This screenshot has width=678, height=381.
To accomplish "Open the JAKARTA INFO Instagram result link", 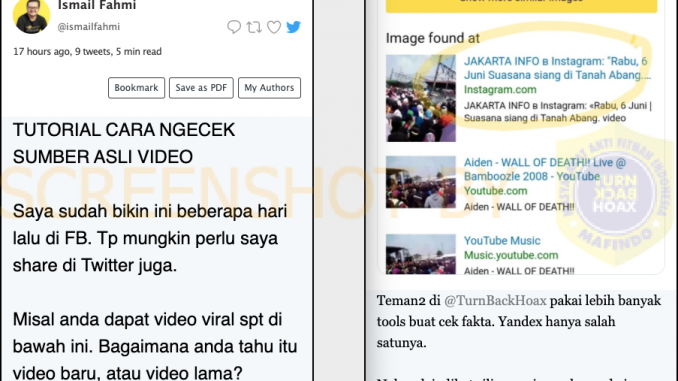I will coord(557,68).
